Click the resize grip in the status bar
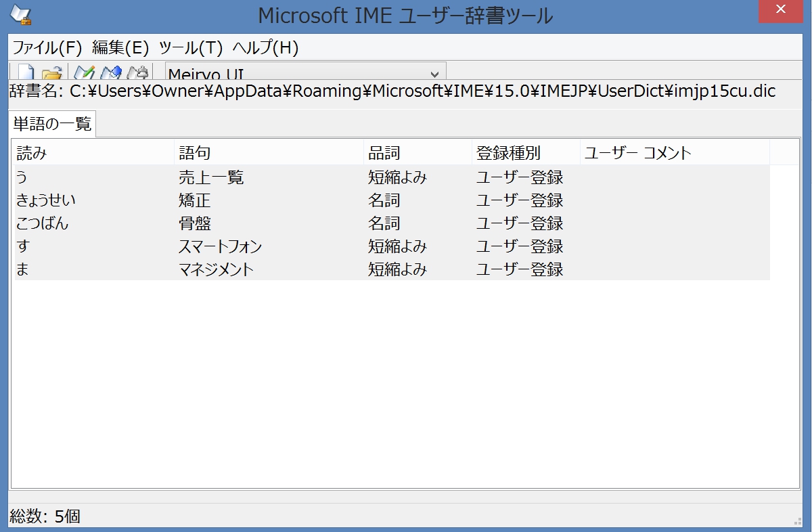Image resolution: width=812 pixels, height=532 pixels. click(797, 521)
